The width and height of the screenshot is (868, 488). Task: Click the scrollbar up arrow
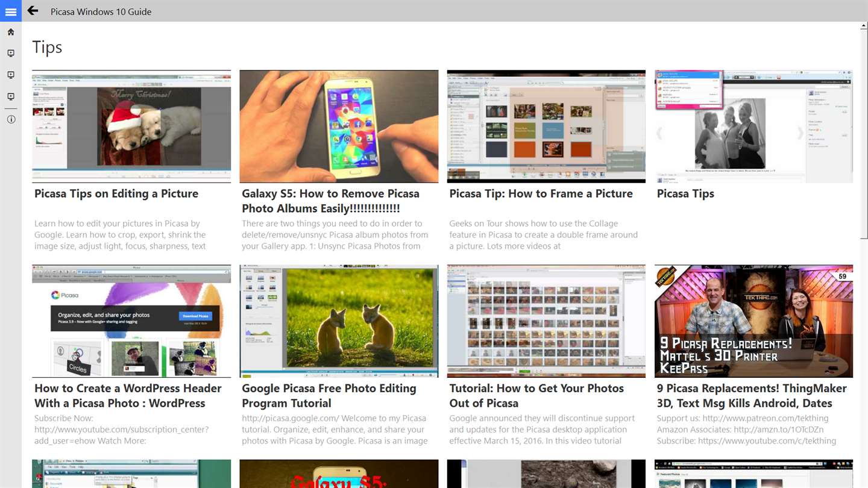pyautogui.click(x=863, y=27)
